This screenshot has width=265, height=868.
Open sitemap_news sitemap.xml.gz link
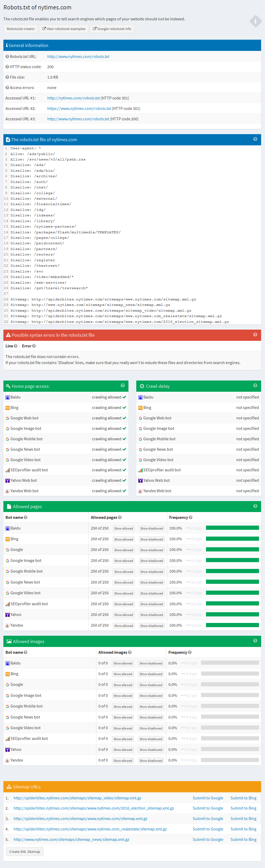pyautogui.click(x=71, y=839)
